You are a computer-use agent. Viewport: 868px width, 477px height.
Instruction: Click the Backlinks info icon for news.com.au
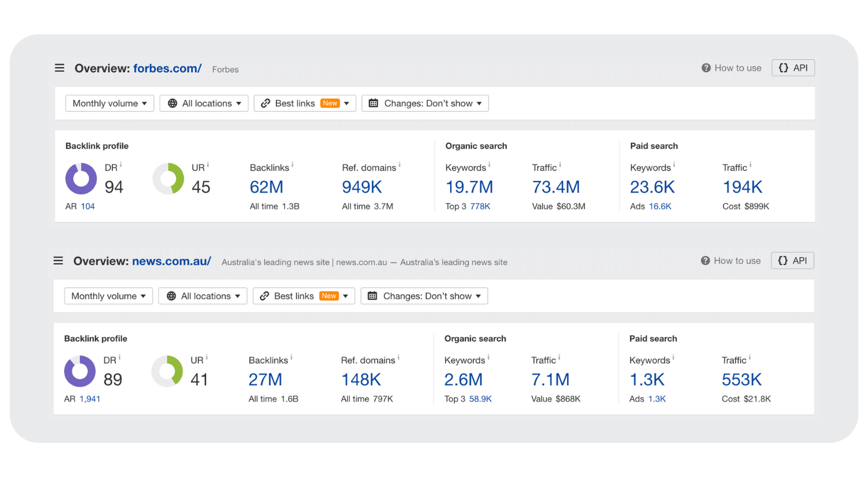291,358
